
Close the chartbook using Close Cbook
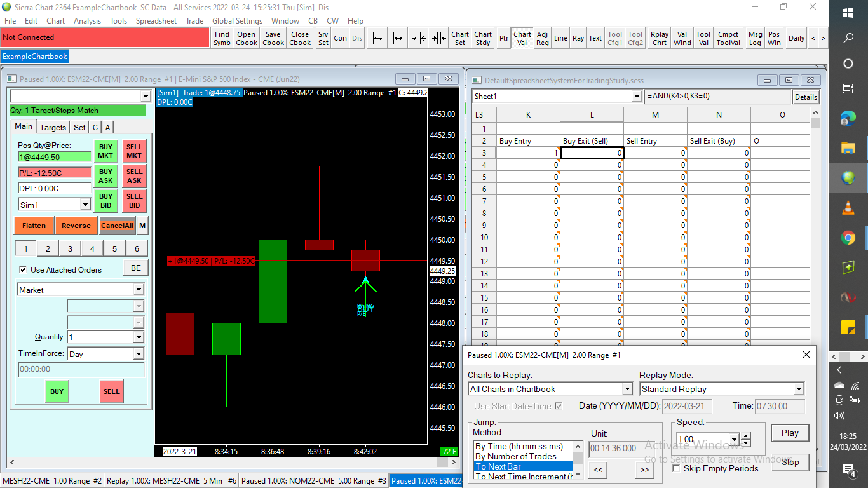click(x=300, y=38)
